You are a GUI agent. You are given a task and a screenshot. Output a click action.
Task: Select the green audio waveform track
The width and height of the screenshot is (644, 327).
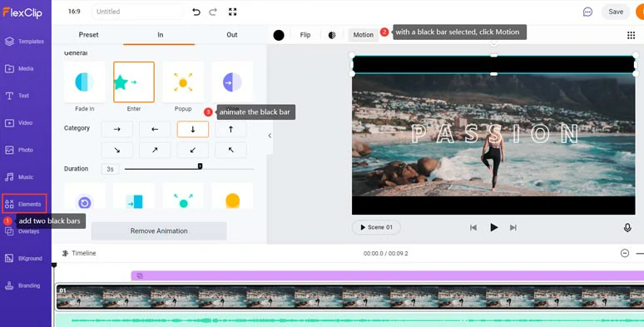point(350,320)
